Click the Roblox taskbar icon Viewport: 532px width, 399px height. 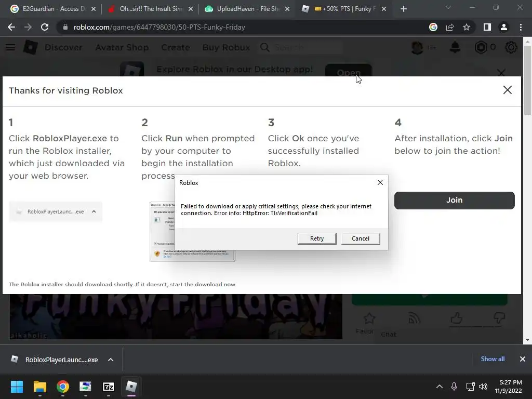[131, 387]
